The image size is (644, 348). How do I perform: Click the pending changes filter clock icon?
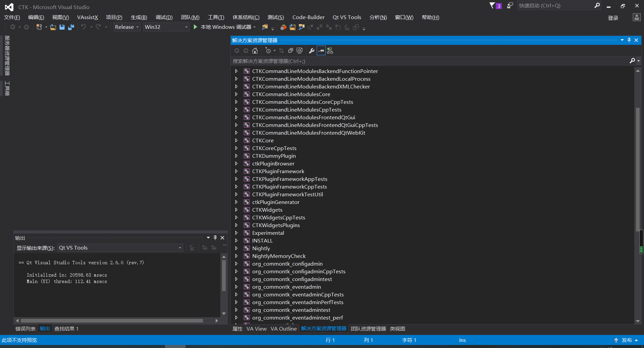[268, 51]
